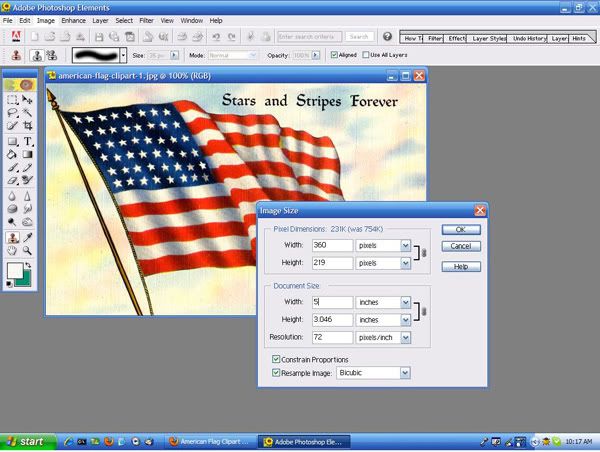
Task: Select the Zoom tool
Action: click(27, 251)
